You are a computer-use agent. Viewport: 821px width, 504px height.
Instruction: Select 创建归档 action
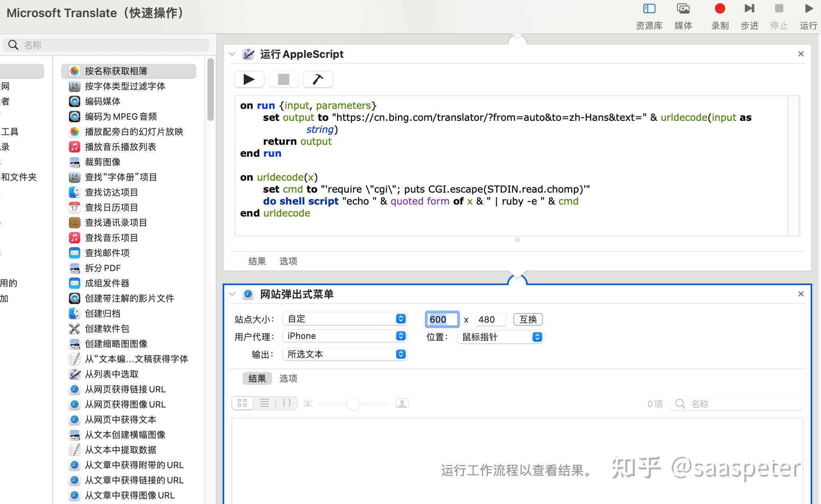[128, 313]
